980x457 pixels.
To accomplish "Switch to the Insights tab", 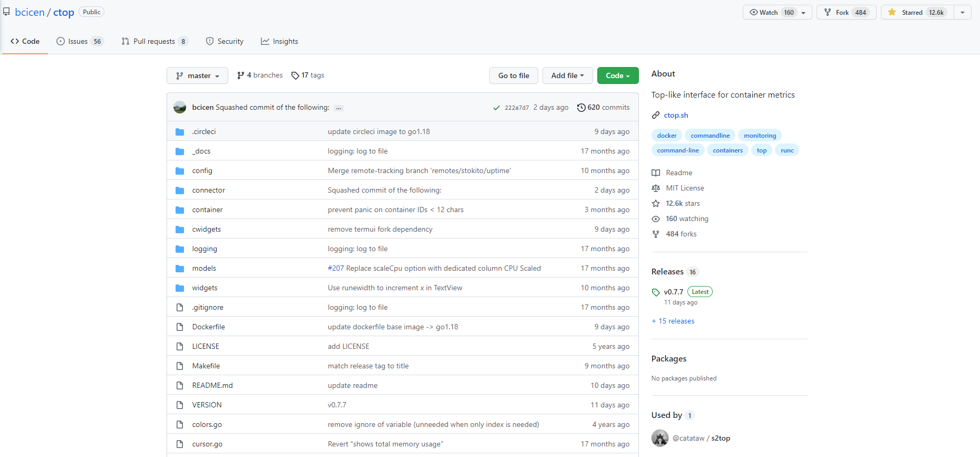I will (279, 41).
